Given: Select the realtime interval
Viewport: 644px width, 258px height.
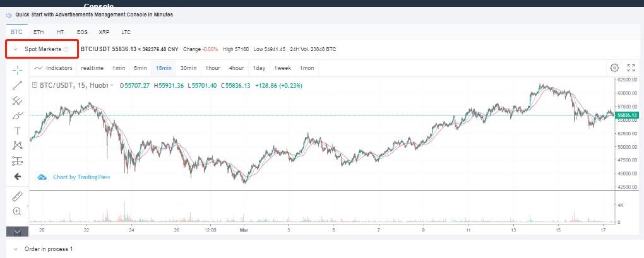Looking at the screenshot, I should pyautogui.click(x=92, y=68).
